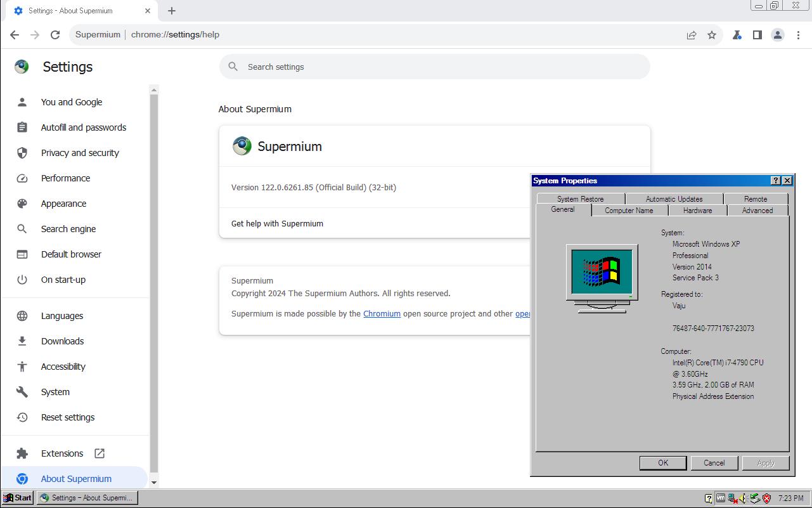This screenshot has height=508, width=812.
Task: Open the Performance settings section
Action: [x=75, y=178]
